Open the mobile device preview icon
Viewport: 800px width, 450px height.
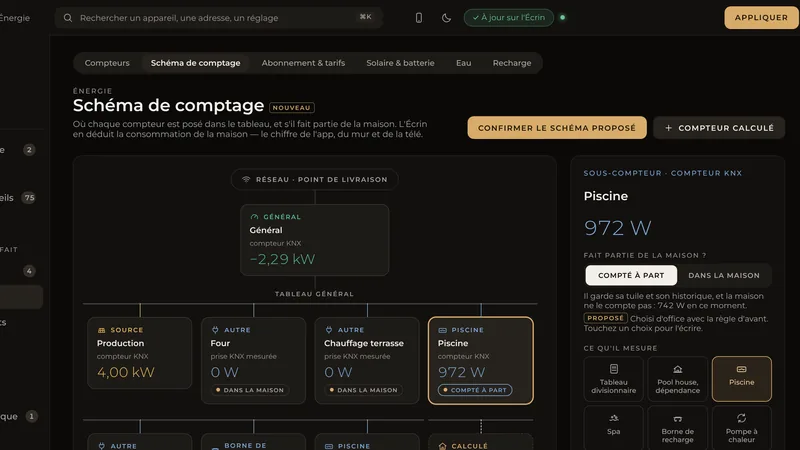pos(418,18)
